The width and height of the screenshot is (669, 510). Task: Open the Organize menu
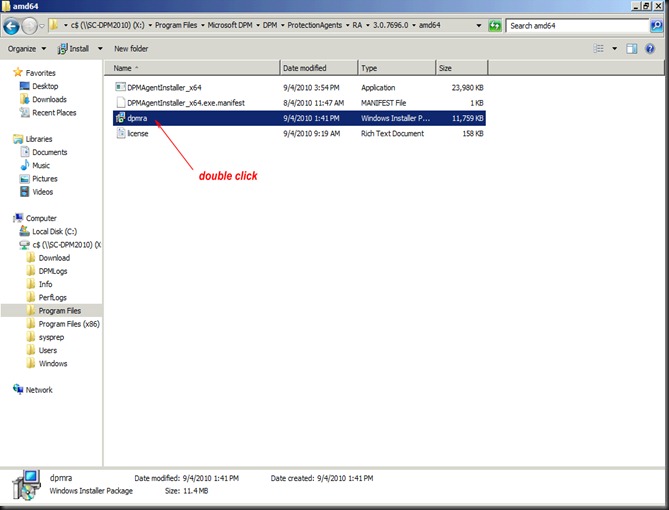pos(26,49)
